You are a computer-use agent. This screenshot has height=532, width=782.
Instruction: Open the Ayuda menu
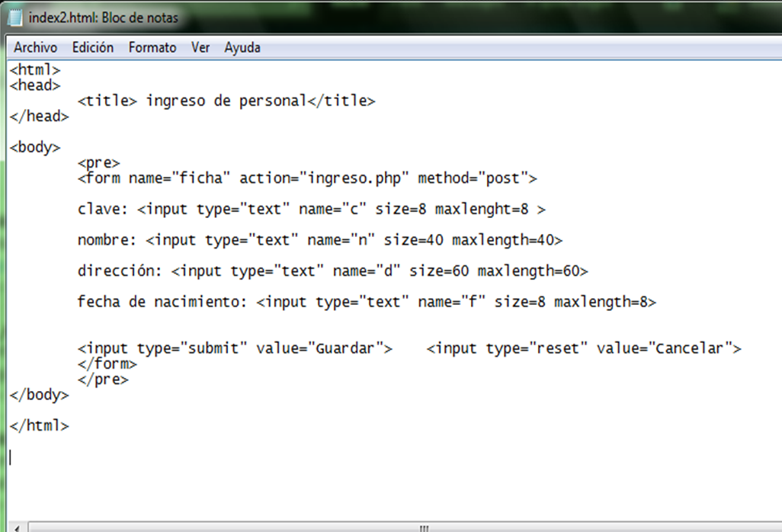(x=242, y=47)
